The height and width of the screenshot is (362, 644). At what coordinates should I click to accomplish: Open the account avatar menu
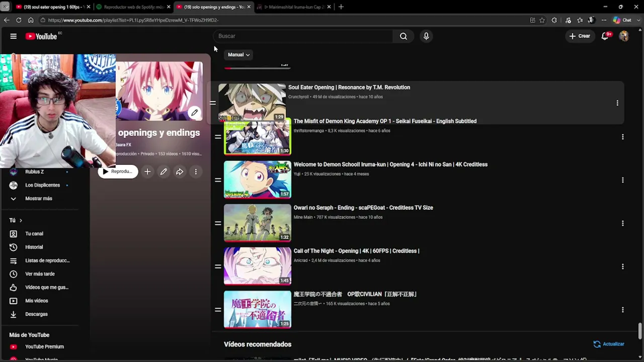(x=624, y=36)
